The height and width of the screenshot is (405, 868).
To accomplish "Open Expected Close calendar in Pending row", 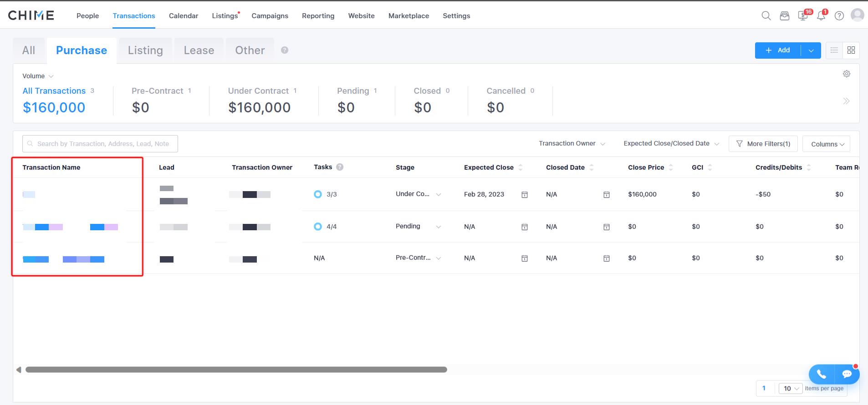I will click(x=525, y=227).
